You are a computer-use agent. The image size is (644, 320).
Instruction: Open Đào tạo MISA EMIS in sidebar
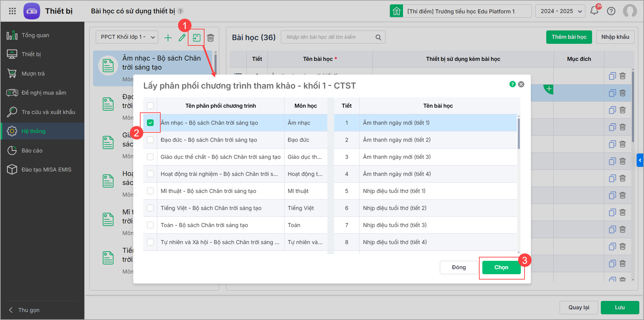pos(43,170)
